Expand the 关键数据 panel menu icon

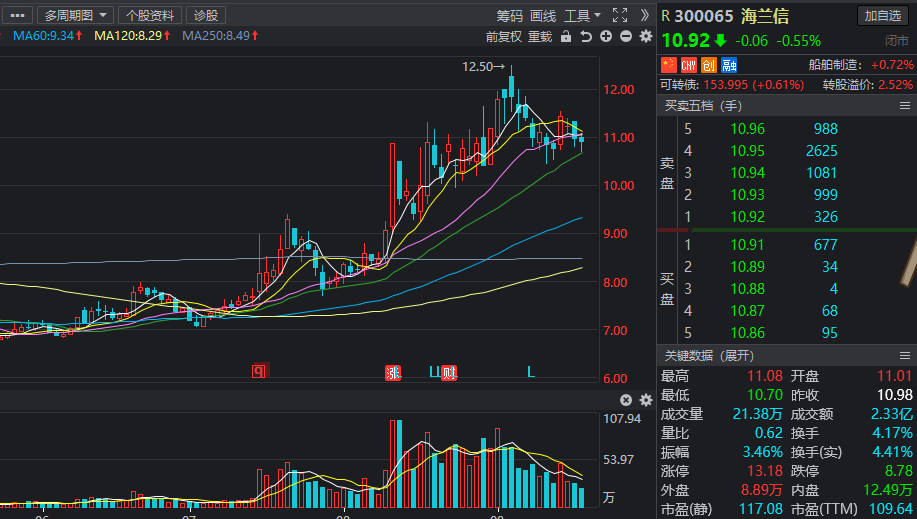pos(905,356)
